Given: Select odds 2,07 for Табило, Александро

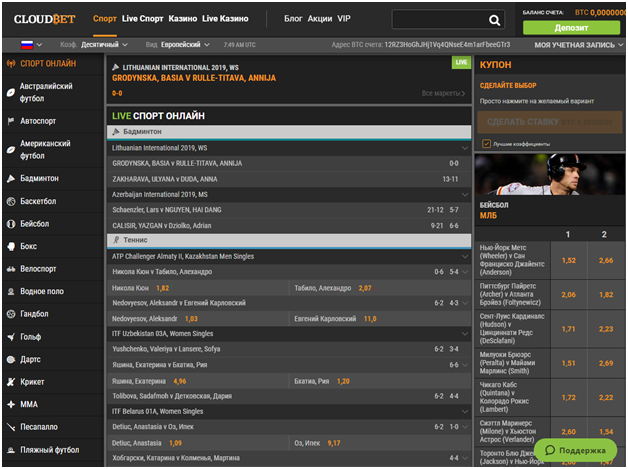Looking at the screenshot, I should click(365, 288).
